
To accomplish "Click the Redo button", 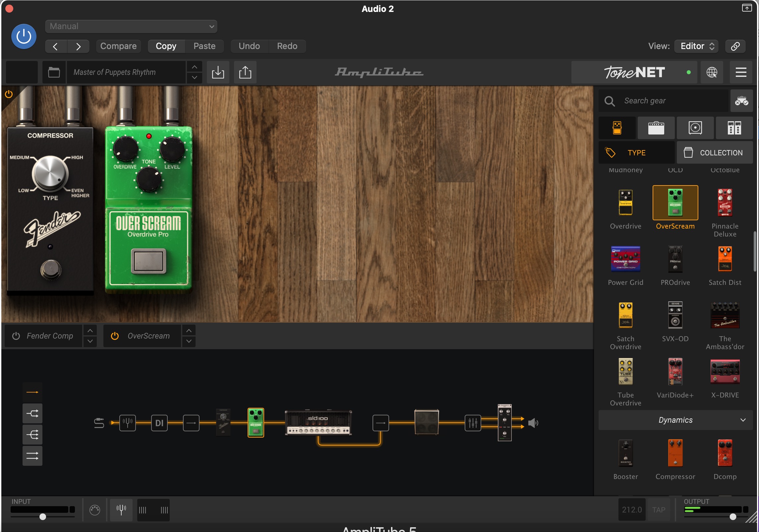I will (287, 46).
